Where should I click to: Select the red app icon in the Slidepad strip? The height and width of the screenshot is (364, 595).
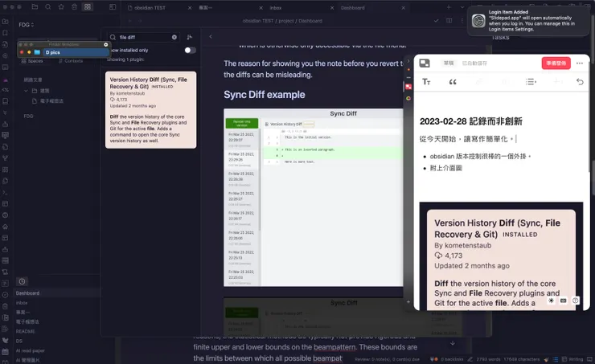point(408,87)
